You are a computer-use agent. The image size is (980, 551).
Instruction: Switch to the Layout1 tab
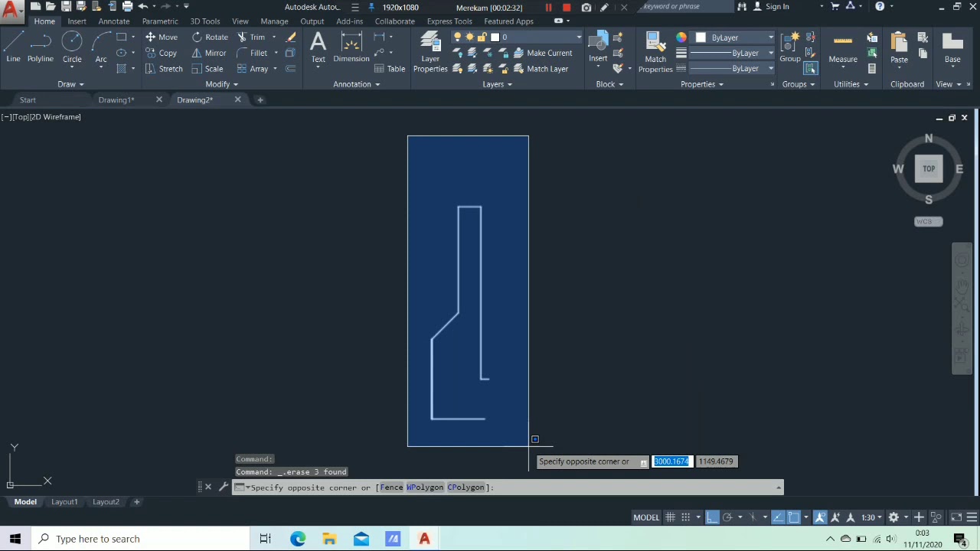[x=64, y=502]
